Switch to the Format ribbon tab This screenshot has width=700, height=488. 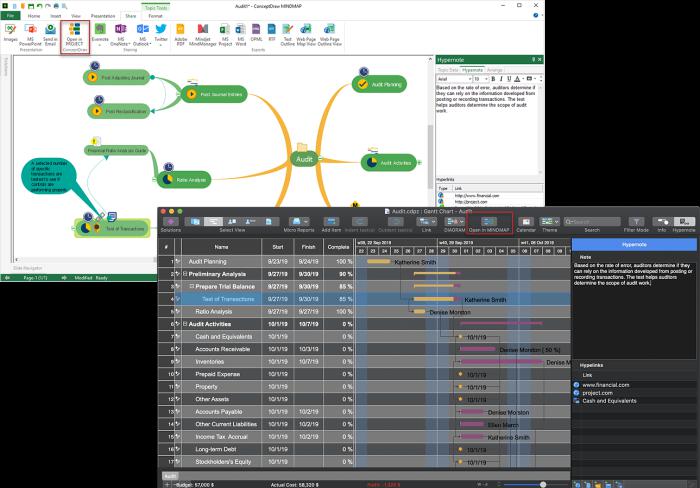[x=155, y=16]
